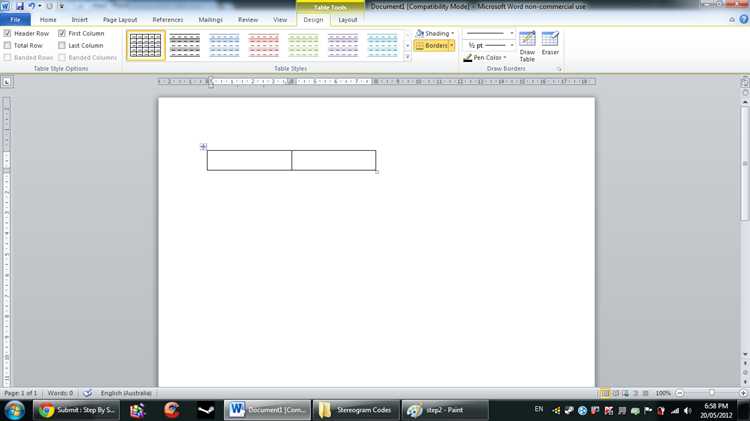Click English (Australia) language in status bar
The height and width of the screenshot is (421, 750).
[126, 393]
